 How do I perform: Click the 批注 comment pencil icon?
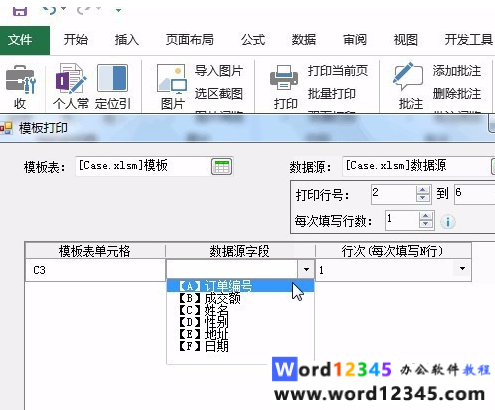coord(409,77)
